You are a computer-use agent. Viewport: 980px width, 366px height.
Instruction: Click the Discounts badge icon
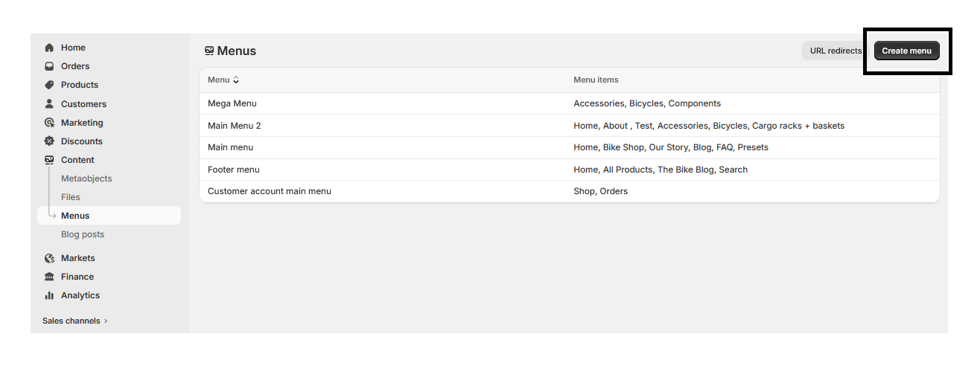[x=49, y=141]
